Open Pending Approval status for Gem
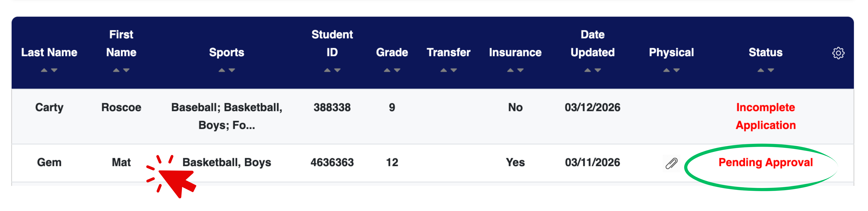The image size is (868, 211). pos(766,162)
